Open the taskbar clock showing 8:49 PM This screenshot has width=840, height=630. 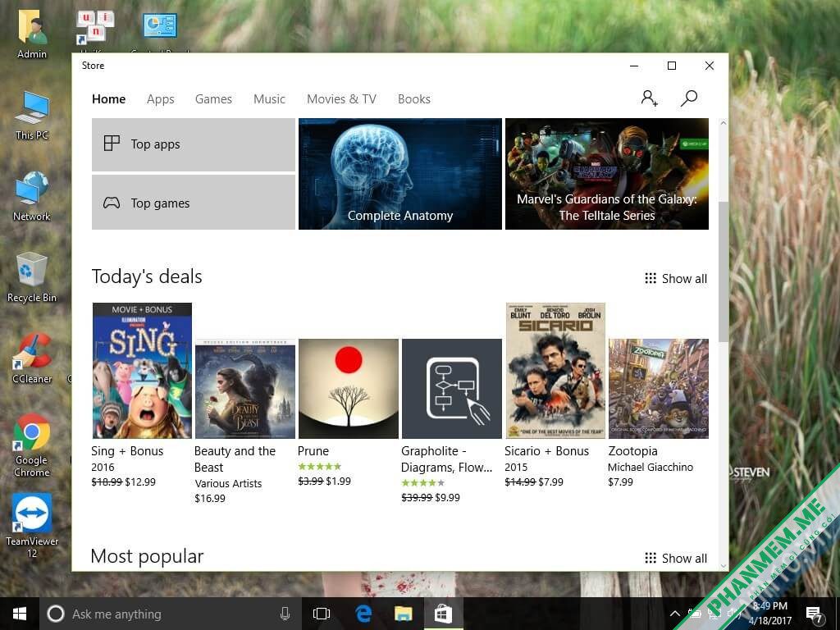769,614
